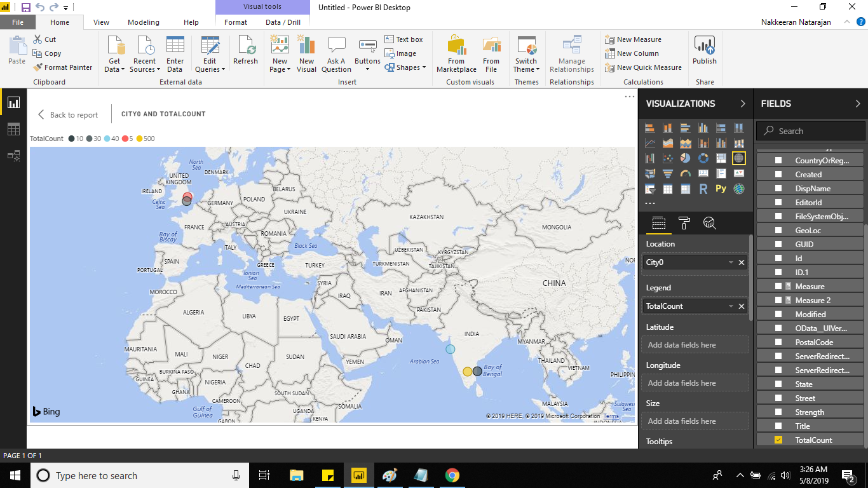Switch to the Format tab

coord(236,22)
